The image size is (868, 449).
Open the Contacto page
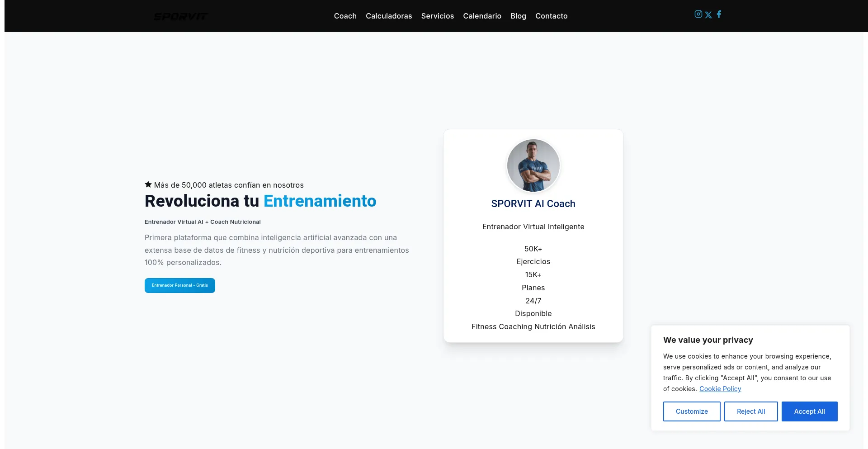(551, 16)
